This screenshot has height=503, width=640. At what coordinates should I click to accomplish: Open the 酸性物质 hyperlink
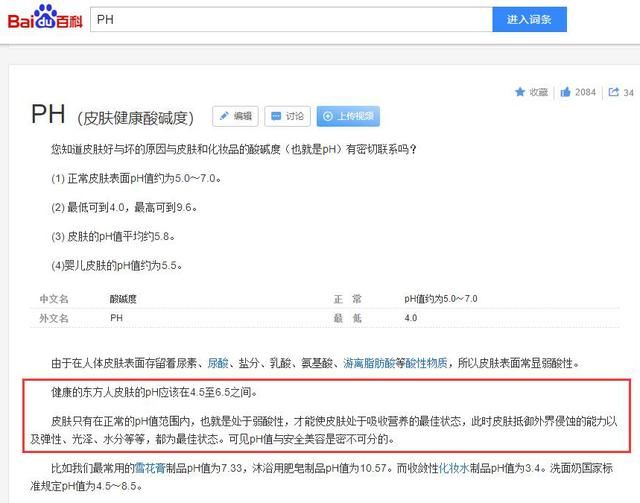(x=427, y=363)
